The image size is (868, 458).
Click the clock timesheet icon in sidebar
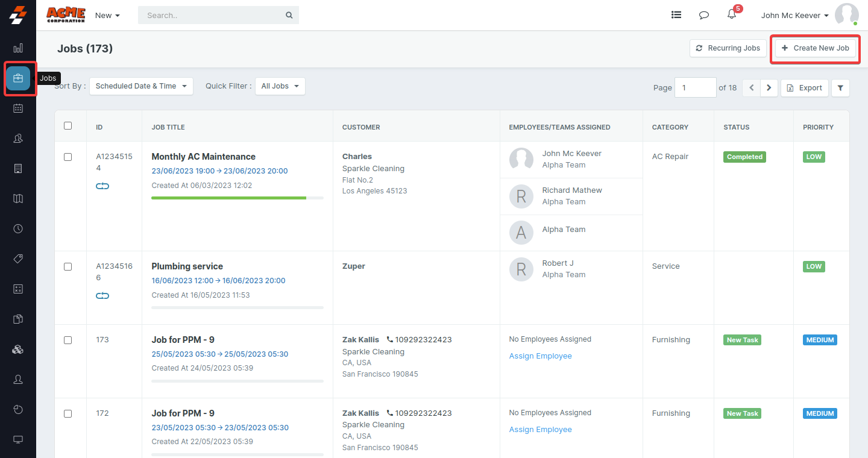(x=18, y=229)
